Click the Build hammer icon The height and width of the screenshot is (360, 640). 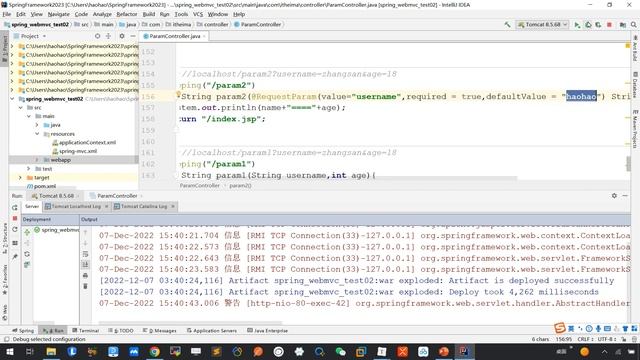pyautogui.click(x=507, y=25)
